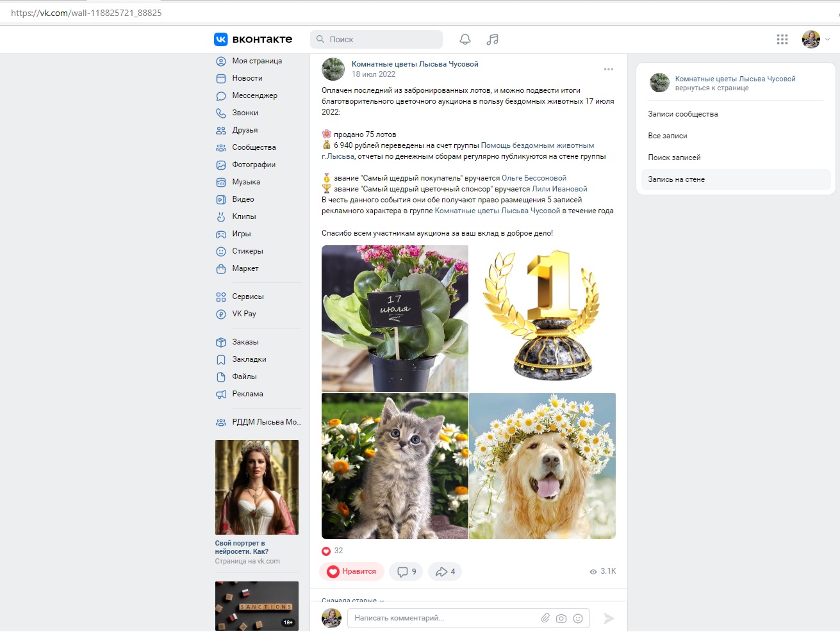Open Лили Иванова profile link
840x632 pixels.
[x=559, y=189]
